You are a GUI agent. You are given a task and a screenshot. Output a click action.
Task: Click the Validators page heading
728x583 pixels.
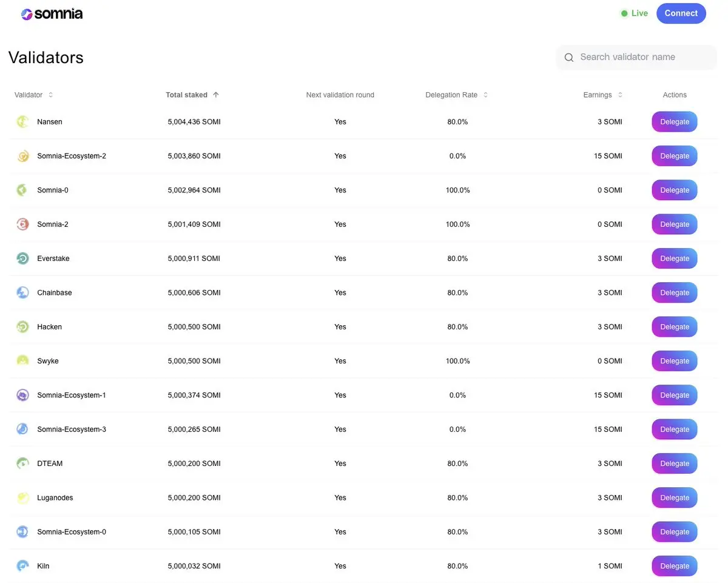46,58
